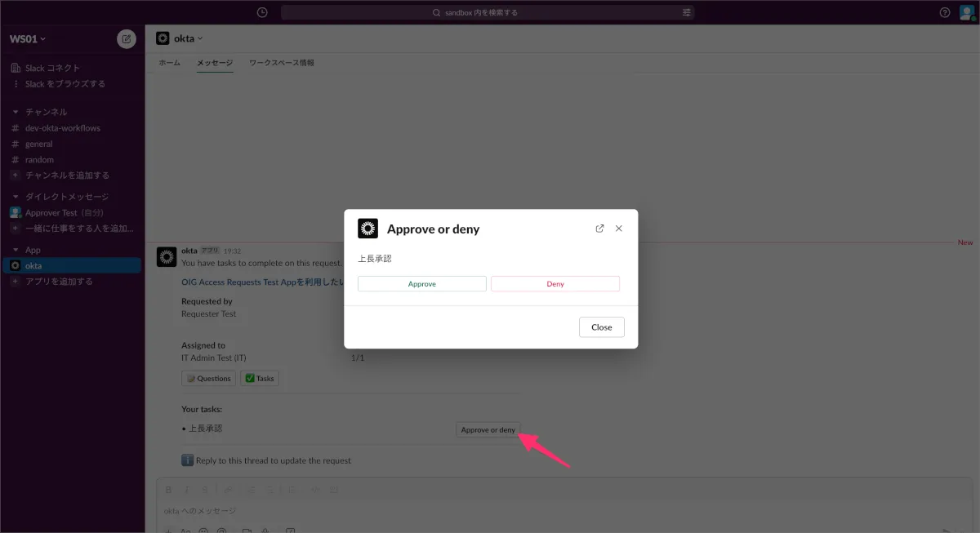Click the plus icon for adding a channel
This screenshot has width=980, height=533.
pos(15,175)
